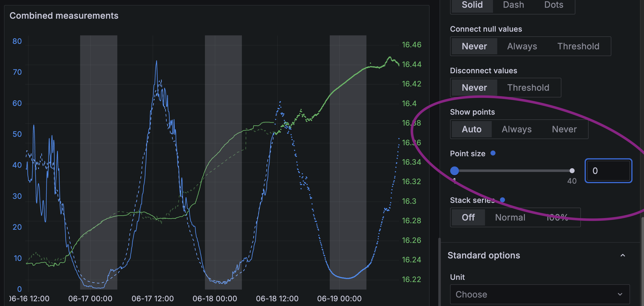Image resolution: width=644 pixels, height=306 pixels.
Task: Choose Never for Connect null values
Action: click(x=474, y=46)
